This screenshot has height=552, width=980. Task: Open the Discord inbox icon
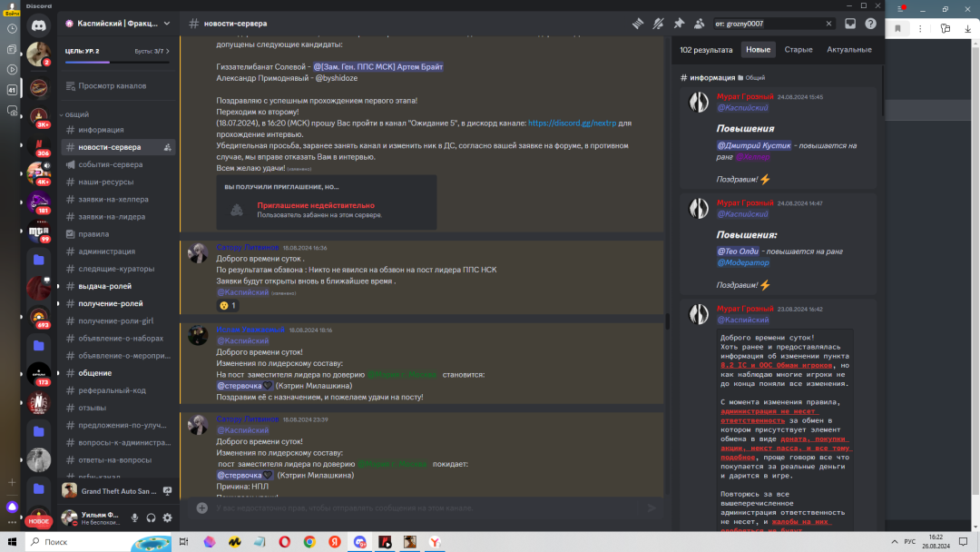850,24
